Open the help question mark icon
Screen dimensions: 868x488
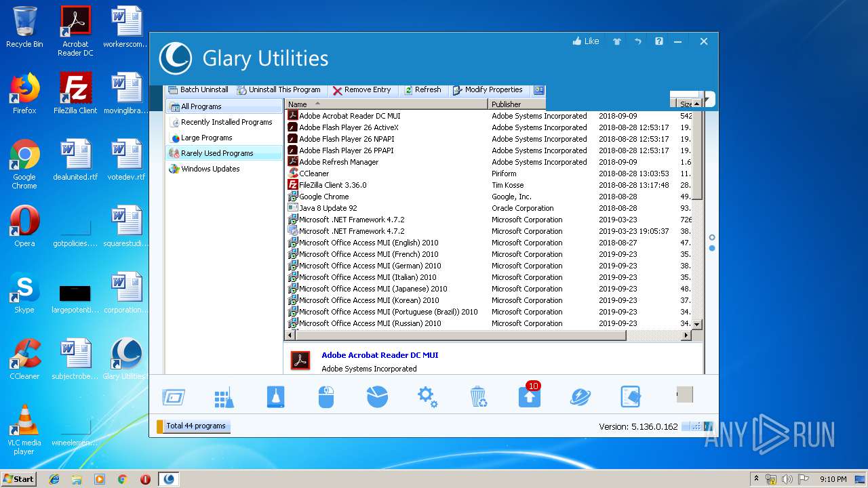(x=659, y=41)
